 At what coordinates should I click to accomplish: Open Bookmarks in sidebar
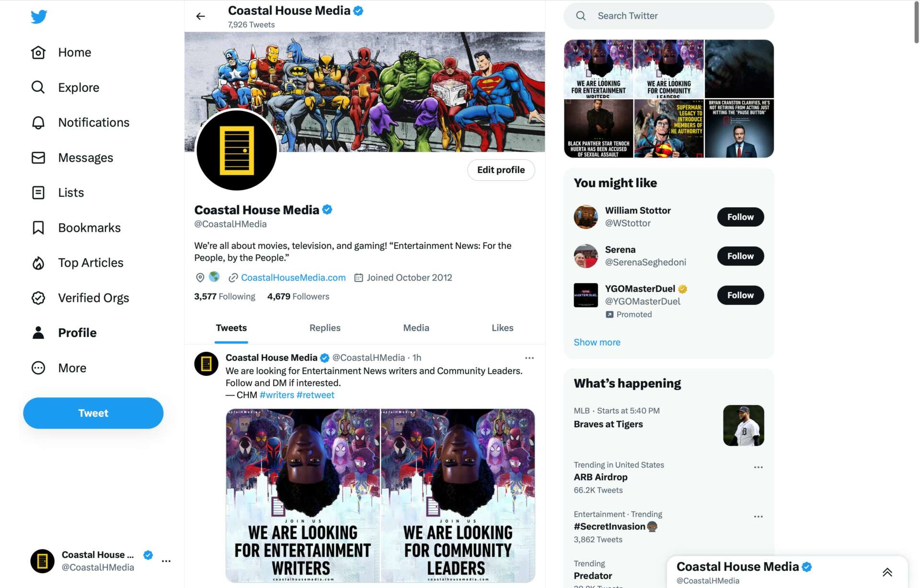76,227
